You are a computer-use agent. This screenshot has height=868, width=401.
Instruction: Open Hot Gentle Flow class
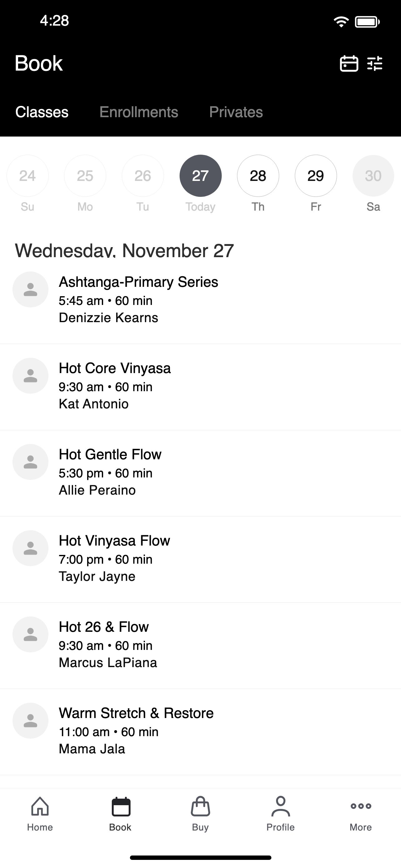click(x=200, y=473)
